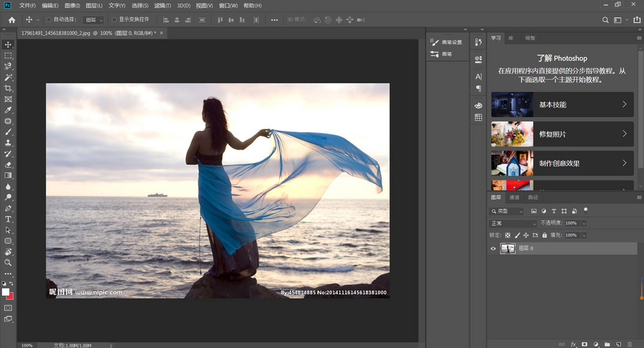644x348 pixels.
Task: Click the home icon in options bar
Action: point(11,20)
